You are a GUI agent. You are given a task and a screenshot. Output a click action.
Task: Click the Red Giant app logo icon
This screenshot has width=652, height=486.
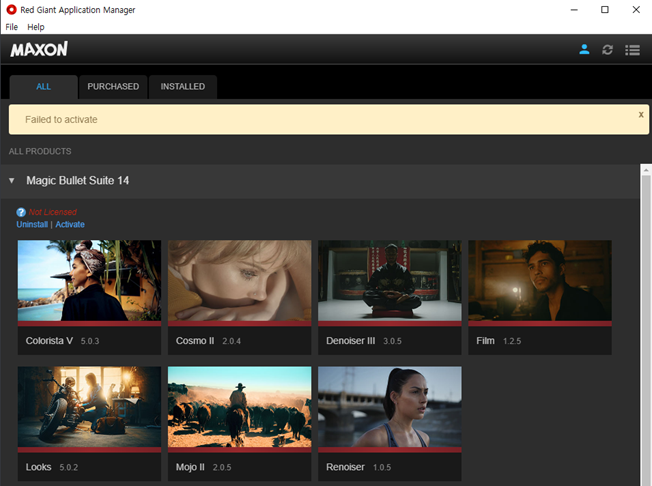coord(11,10)
